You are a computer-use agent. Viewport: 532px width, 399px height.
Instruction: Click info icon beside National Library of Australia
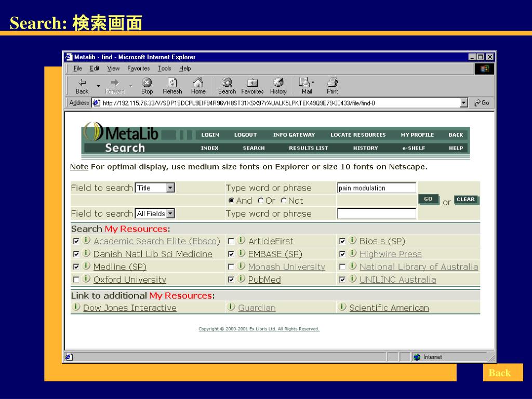click(x=353, y=266)
